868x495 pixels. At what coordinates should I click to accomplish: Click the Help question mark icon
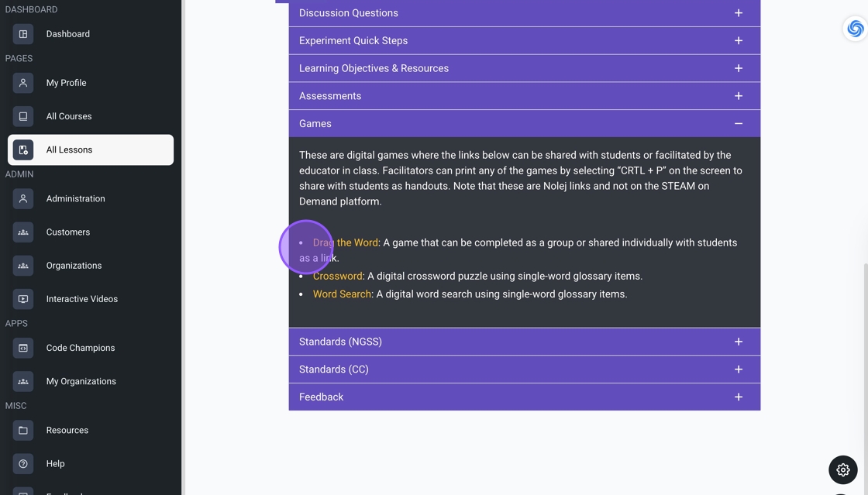[23, 463]
